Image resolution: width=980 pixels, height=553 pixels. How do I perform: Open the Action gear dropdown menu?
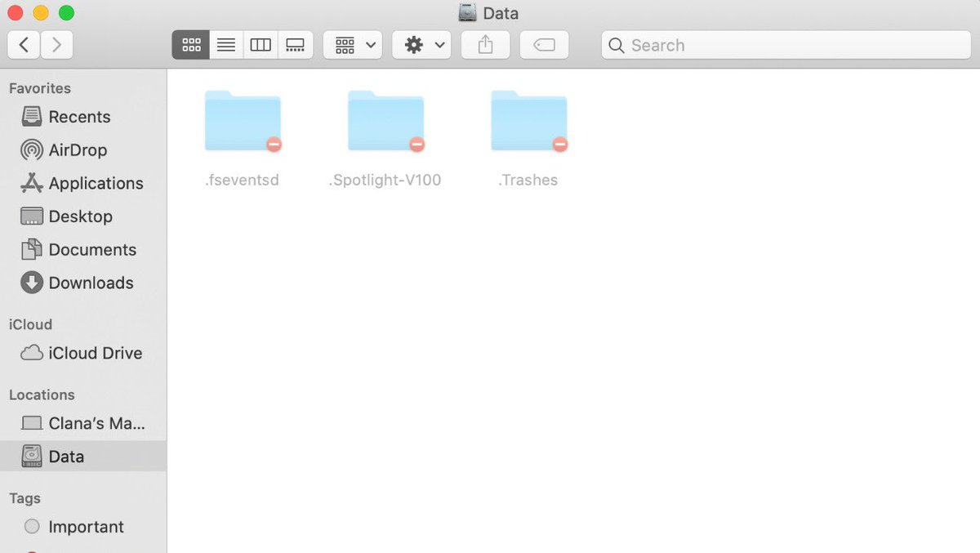pos(421,44)
